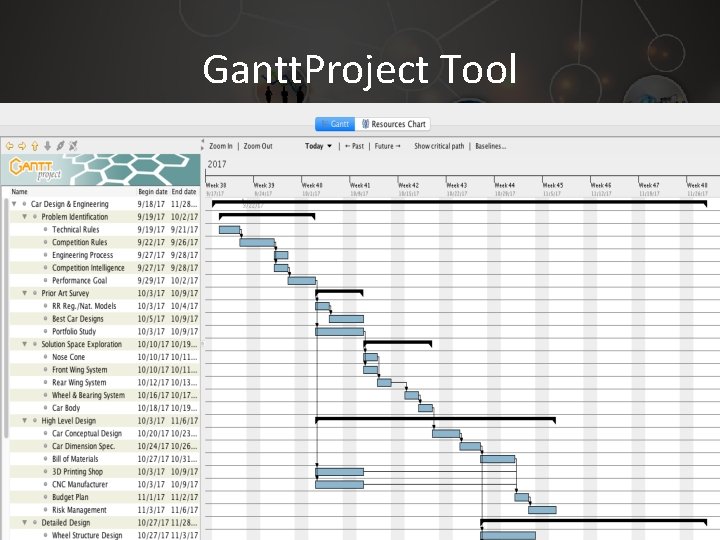Select the 3D Printing Shop task
The width and height of the screenshot is (720, 540).
[x=105, y=472]
